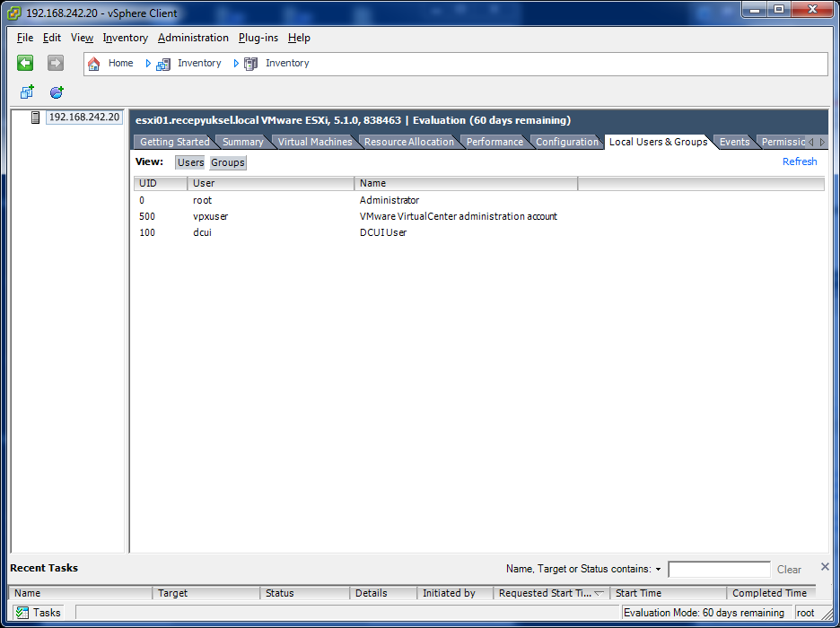Click the Recent Tasks filter input field
The width and height of the screenshot is (840, 628).
719,569
